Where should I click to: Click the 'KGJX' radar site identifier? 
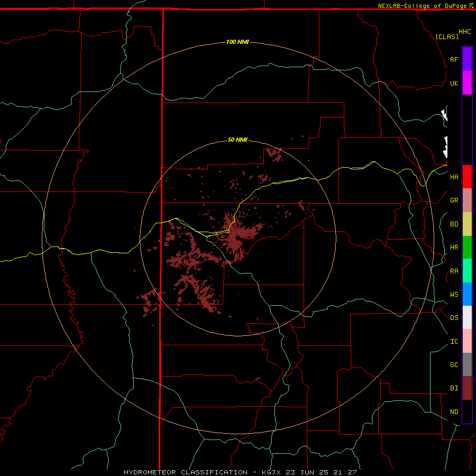271,472
